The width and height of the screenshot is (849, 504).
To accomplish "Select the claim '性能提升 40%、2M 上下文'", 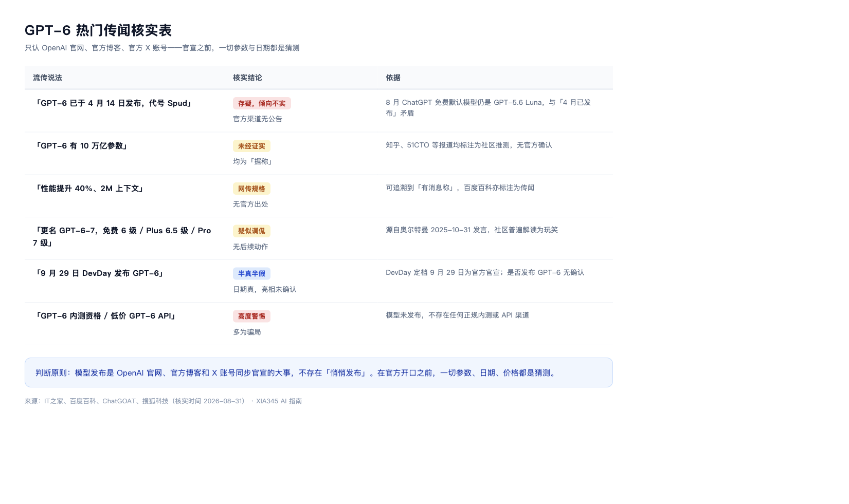I will coord(88,189).
